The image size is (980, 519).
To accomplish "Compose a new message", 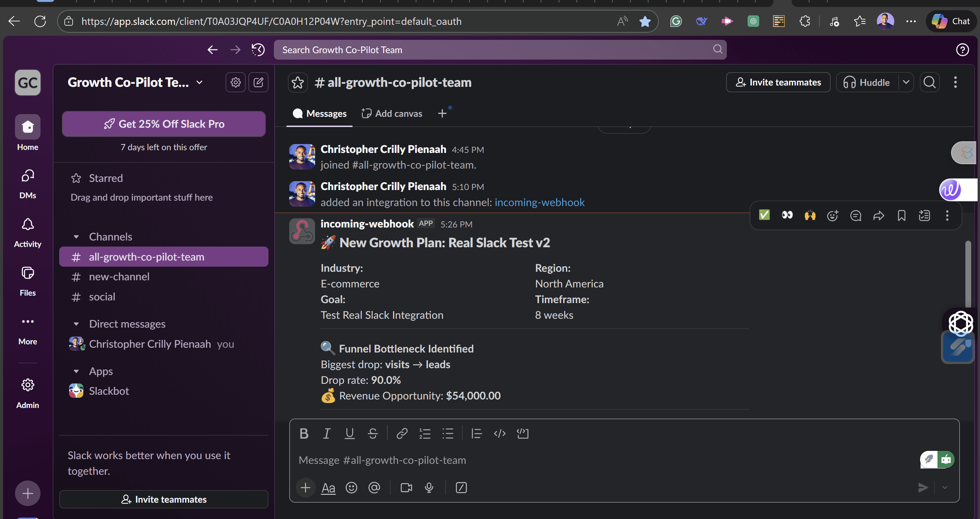I will point(258,82).
